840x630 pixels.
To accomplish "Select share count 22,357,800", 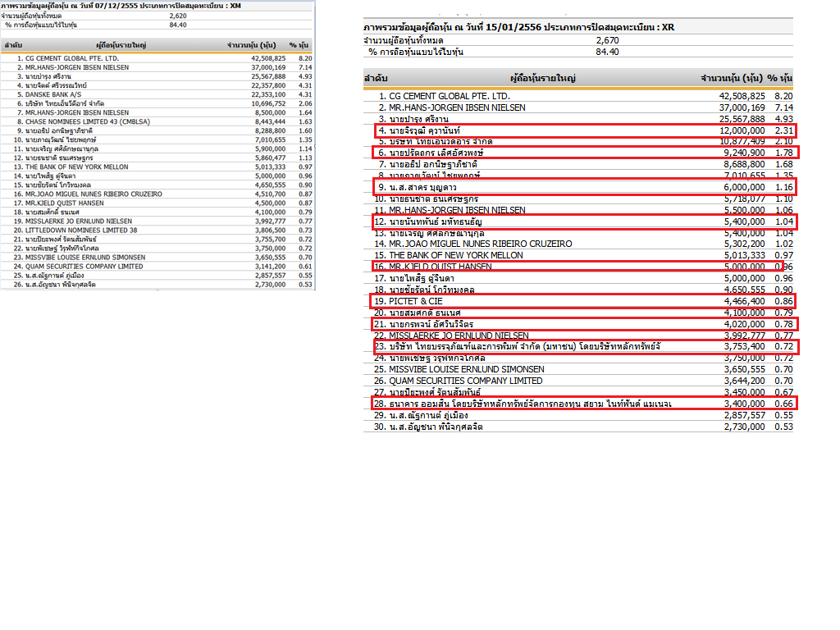I will 268,85.
